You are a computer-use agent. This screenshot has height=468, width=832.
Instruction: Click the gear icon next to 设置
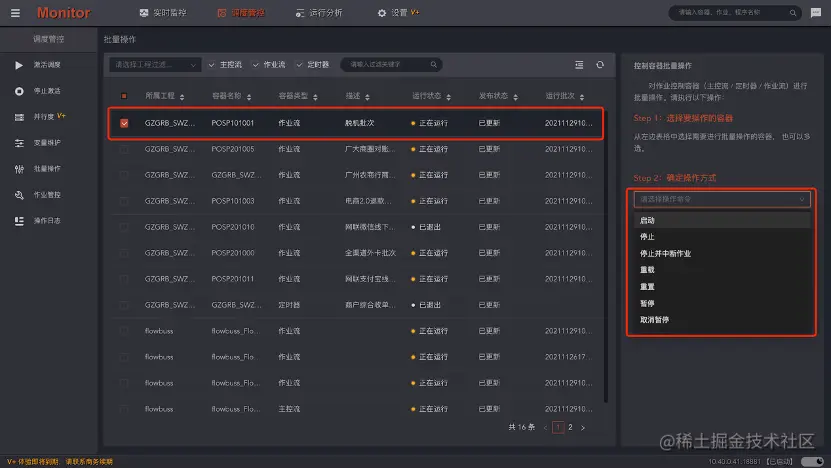[382, 13]
